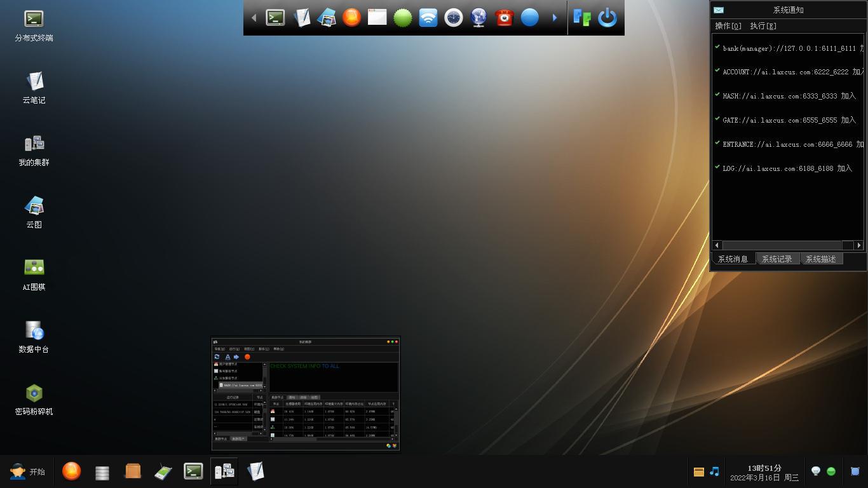Click the brown box taskbar icon

(x=133, y=471)
